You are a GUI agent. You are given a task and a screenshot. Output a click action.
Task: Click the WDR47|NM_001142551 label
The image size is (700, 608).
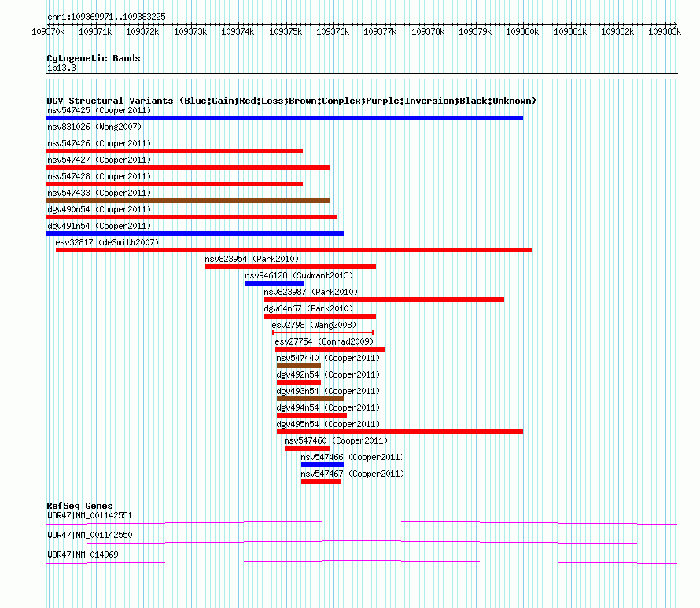point(90,516)
